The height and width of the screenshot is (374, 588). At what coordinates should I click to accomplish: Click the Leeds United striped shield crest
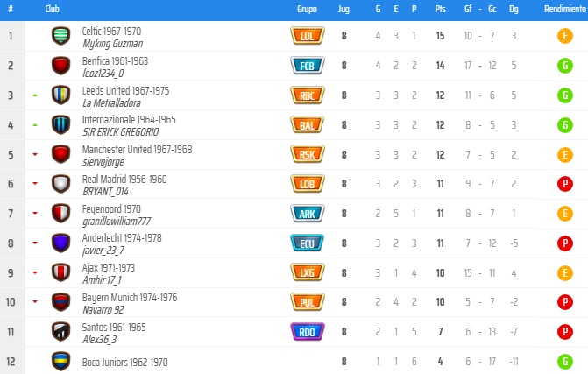pyautogui.click(x=60, y=95)
